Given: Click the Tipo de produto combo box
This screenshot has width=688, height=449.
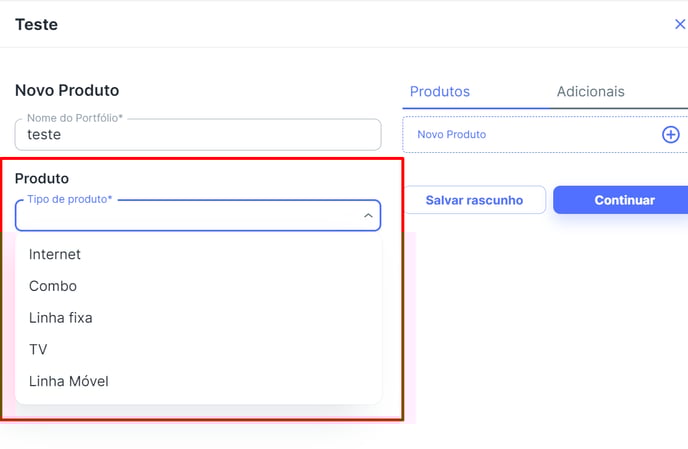Looking at the screenshot, I should 198,216.
